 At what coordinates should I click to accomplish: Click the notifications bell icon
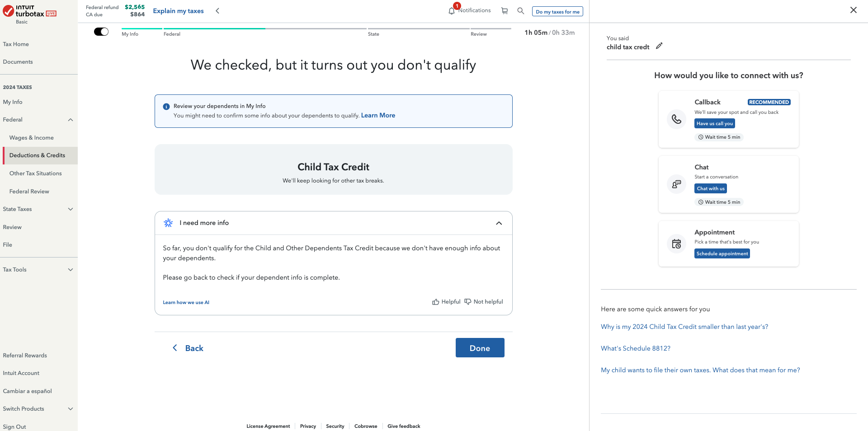[x=452, y=11]
